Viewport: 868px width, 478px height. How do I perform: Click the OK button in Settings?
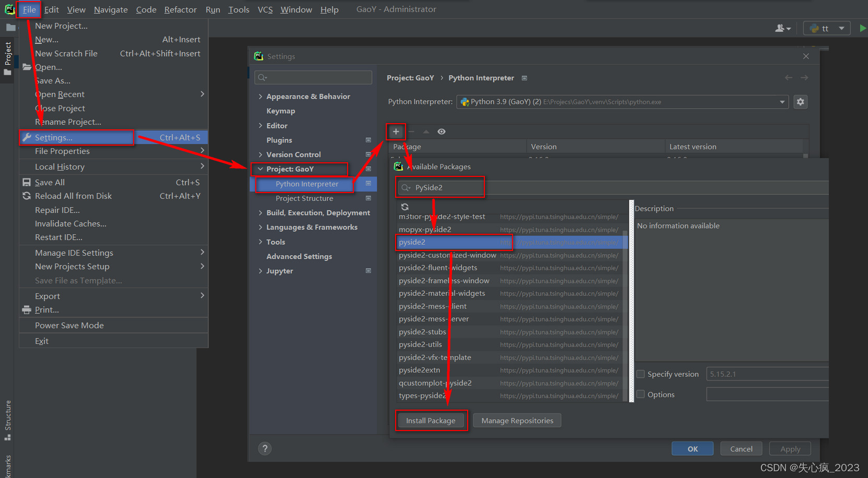coord(693,449)
